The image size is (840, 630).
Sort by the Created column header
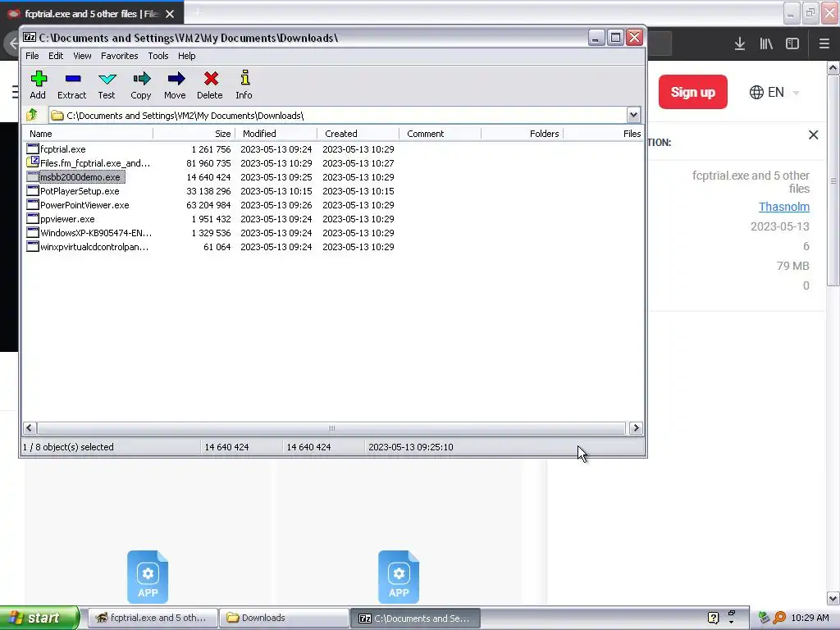[358, 134]
